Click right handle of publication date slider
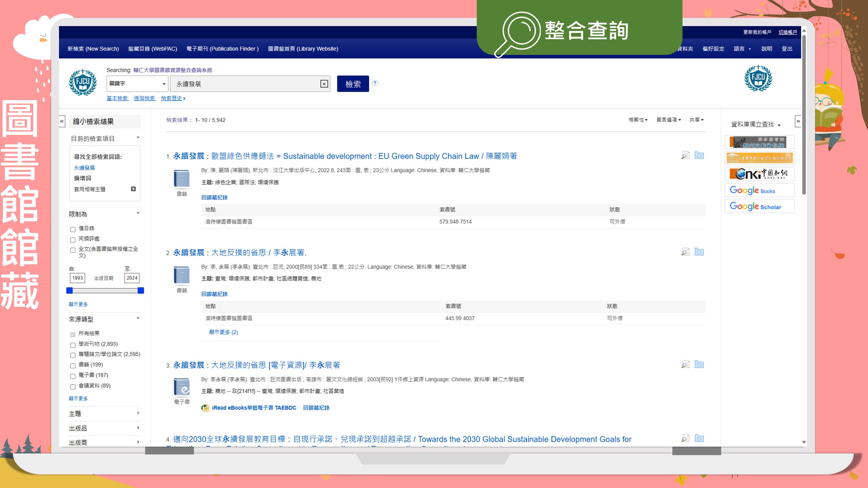Viewport: 868px width, 488px height. tap(141, 290)
